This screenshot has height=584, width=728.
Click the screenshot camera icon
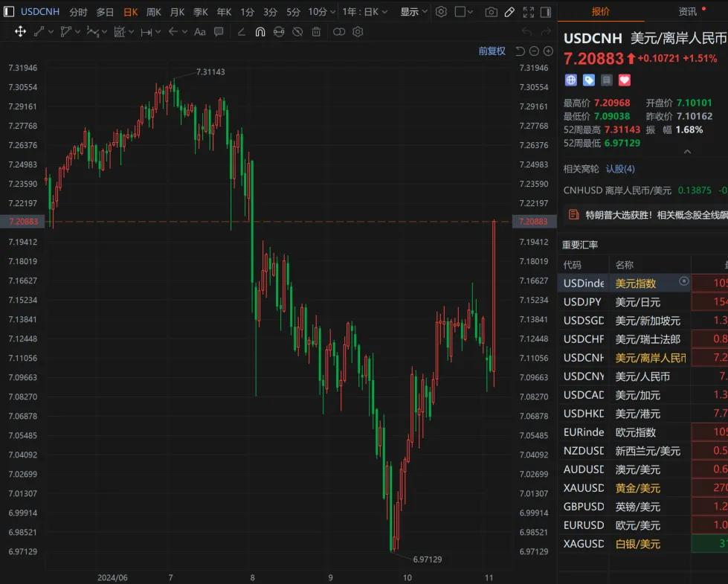(491, 12)
